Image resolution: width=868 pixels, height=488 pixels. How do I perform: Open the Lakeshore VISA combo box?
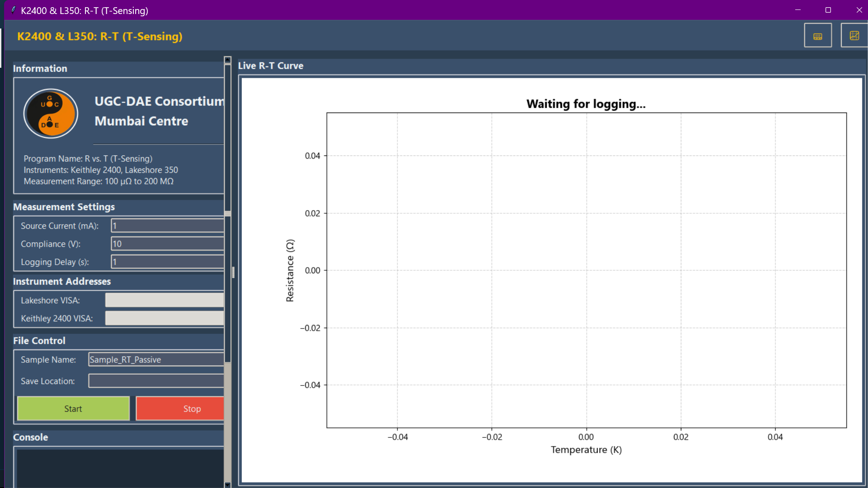click(x=165, y=300)
